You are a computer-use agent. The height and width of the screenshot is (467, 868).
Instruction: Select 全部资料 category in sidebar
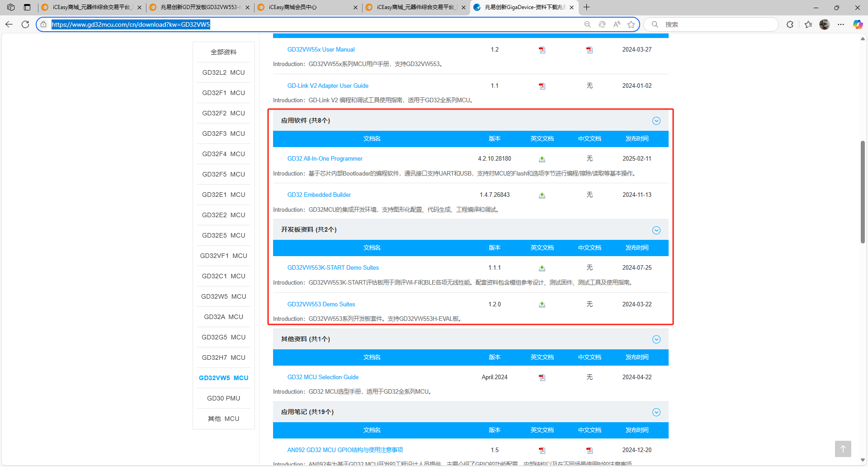click(x=223, y=52)
